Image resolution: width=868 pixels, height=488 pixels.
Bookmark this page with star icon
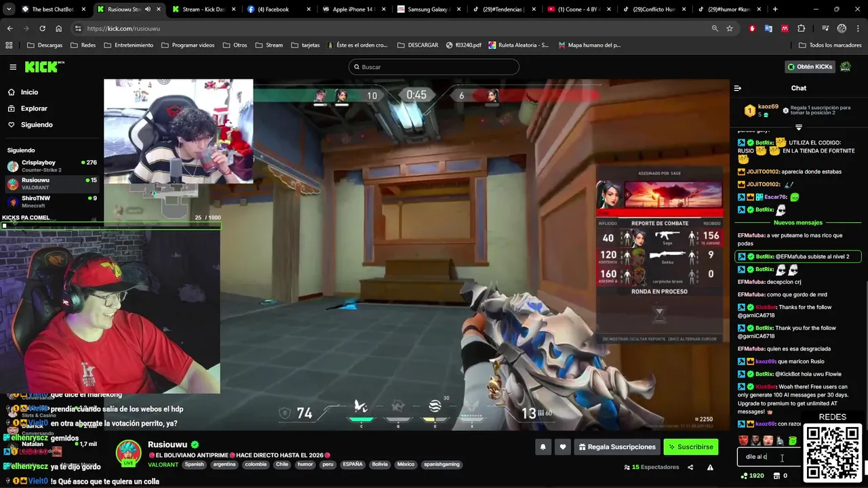(730, 28)
